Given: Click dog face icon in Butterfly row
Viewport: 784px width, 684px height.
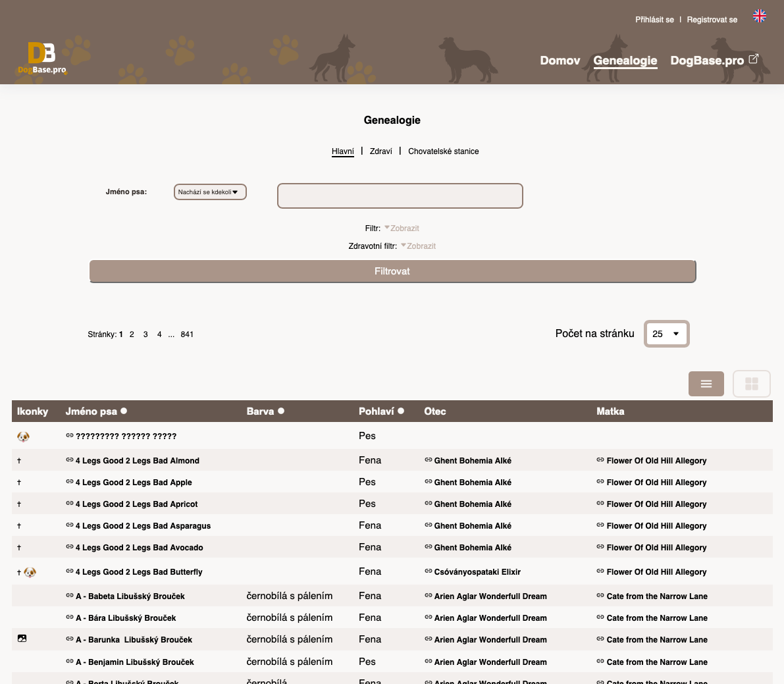Looking at the screenshot, I should coord(30,572).
